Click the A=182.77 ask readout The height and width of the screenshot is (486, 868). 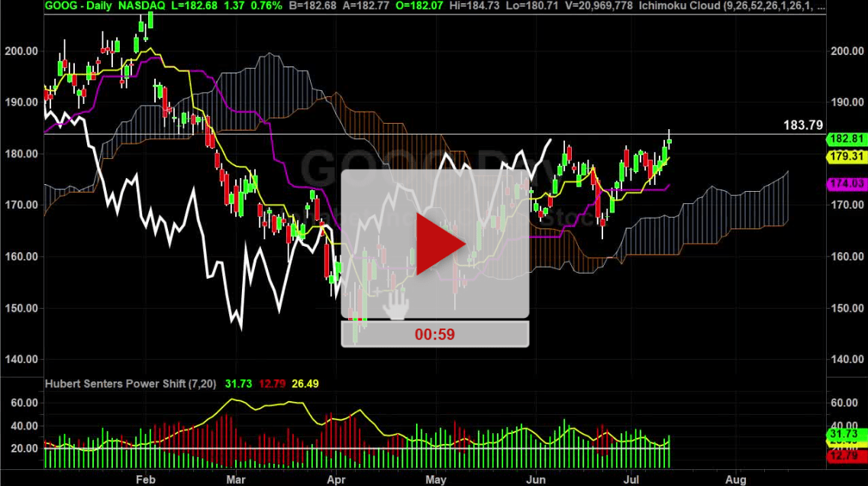pos(366,6)
